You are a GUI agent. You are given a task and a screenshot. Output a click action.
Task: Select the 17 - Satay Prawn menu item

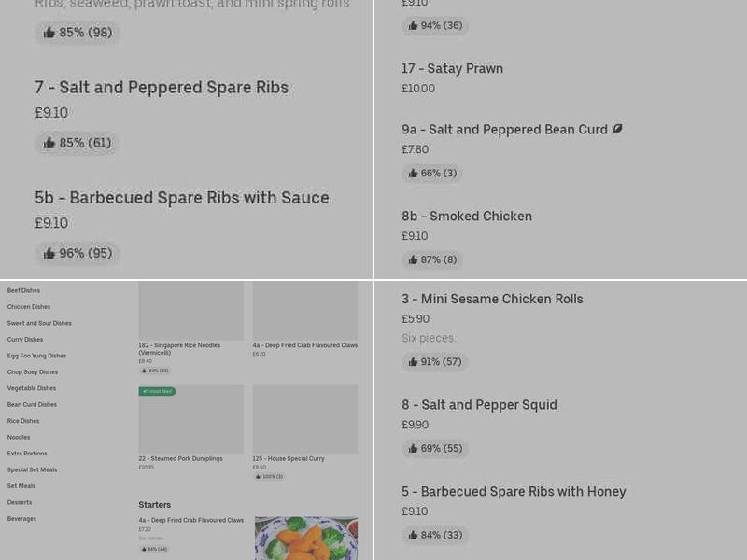[x=453, y=68]
